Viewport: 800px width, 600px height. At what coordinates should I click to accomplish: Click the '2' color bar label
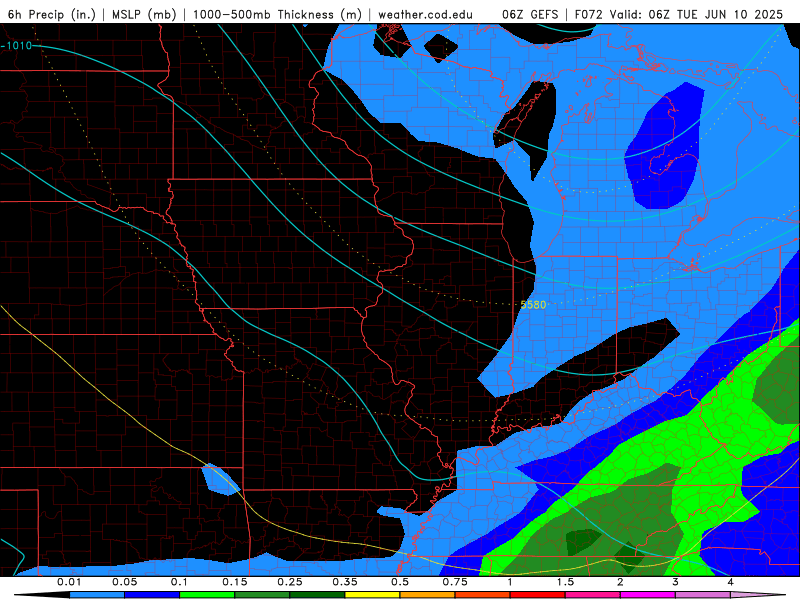(620, 582)
